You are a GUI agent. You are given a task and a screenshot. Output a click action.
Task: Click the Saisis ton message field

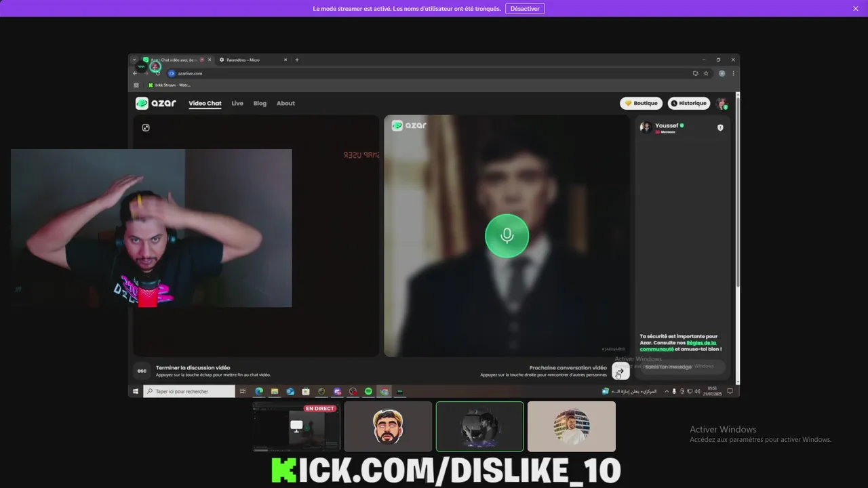pyautogui.click(x=682, y=367)
